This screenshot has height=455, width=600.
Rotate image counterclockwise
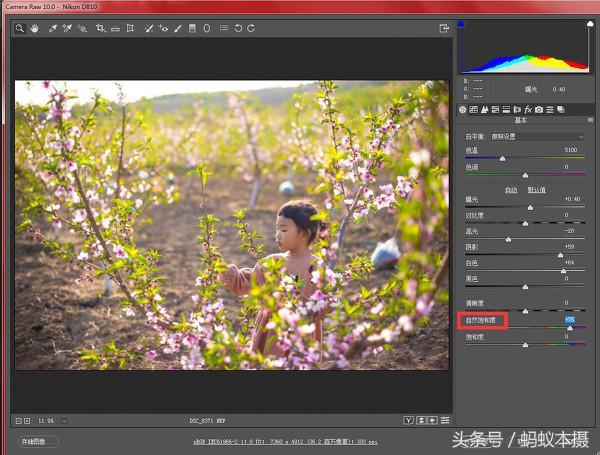click(x=238, y=28)
